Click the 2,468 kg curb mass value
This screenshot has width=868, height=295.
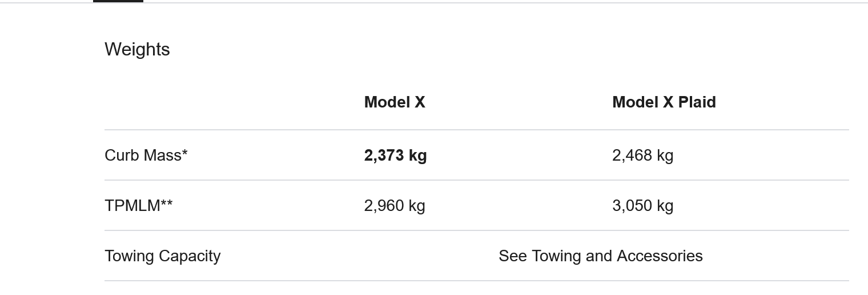tap(643, 156)
